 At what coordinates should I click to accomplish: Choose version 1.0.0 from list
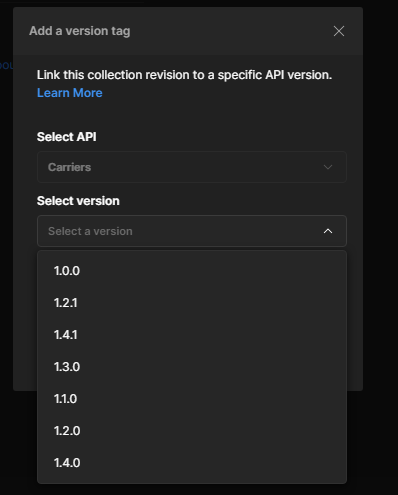tap(192, 271)
